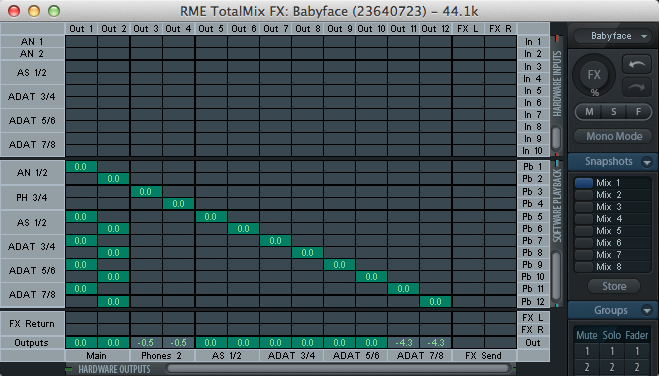Activate Mute group 2

point(587,366)
